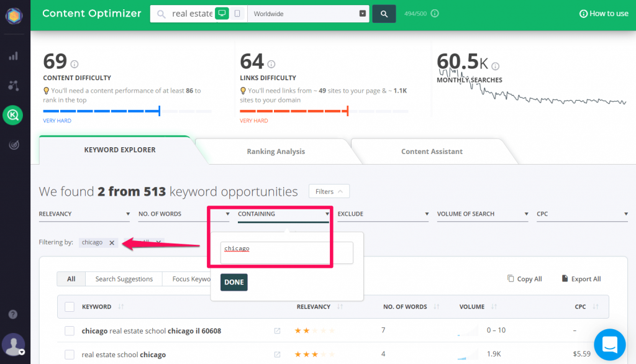Show info about Content Difficulty score
This screenshot has width=636, height=364.
(x=75, y=64)
